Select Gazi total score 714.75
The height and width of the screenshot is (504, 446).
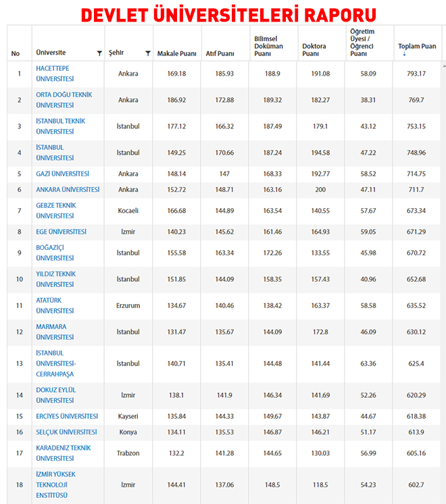(x=416, y=174)
